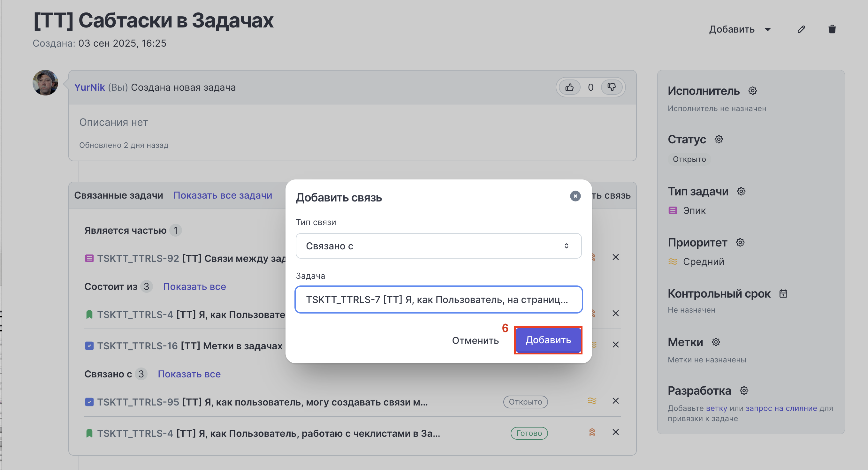Screen dimensions: 868x470
Task: Click the Средний priority icon in sidebar
Action: coord(673,262)
